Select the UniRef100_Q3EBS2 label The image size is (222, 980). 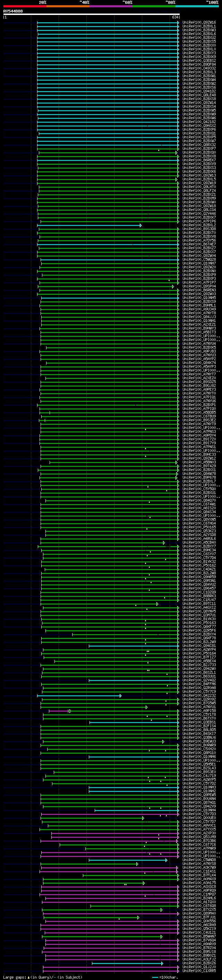(x=199, y=60)
